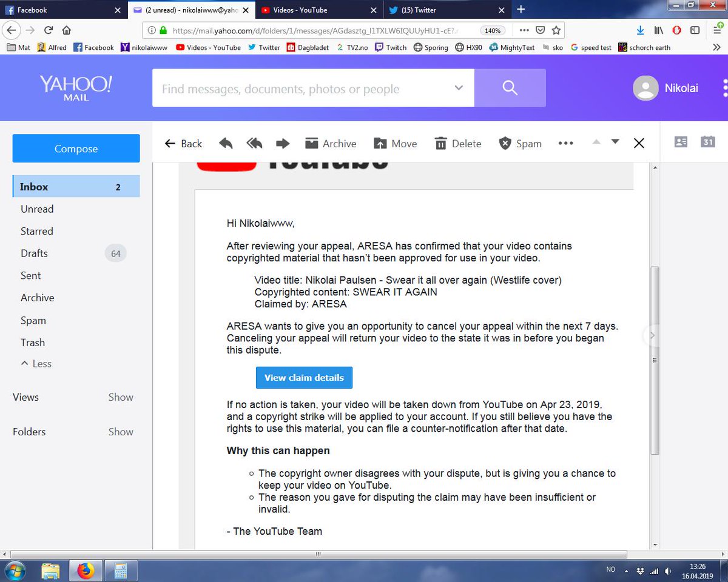Image resolution: width=728 pixels, height=582 pixels.
Task: Open the Nikolai profile avatar
Action: [645, 89]
